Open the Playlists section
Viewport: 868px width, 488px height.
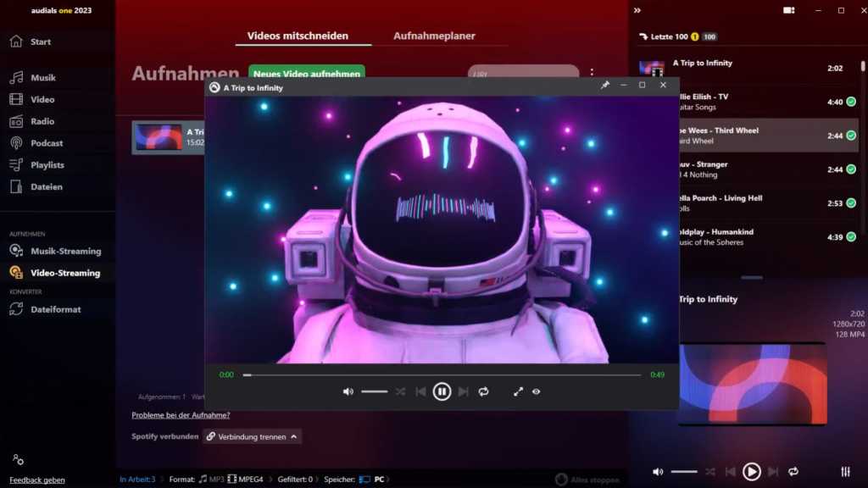pyautogui.click(x=36, y=165)
